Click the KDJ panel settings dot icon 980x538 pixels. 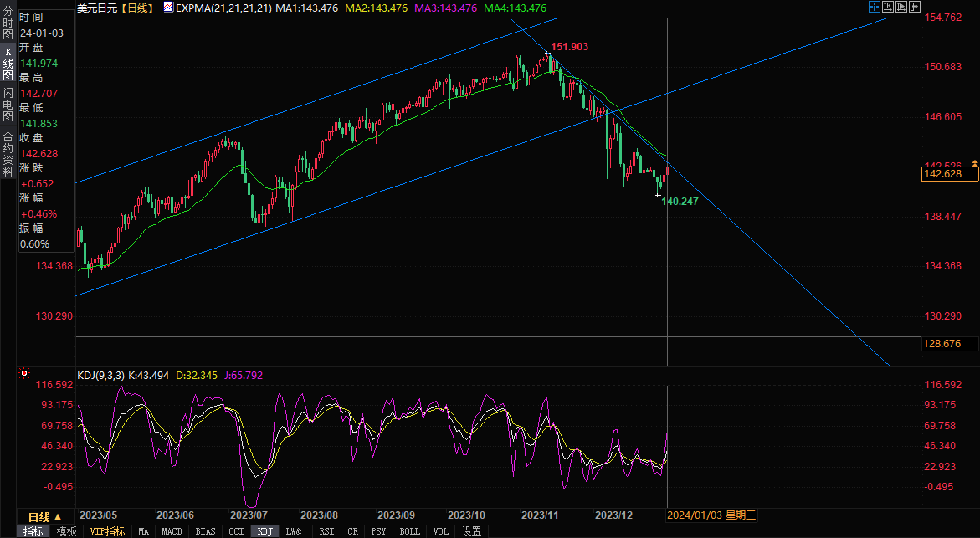(23, 374)
